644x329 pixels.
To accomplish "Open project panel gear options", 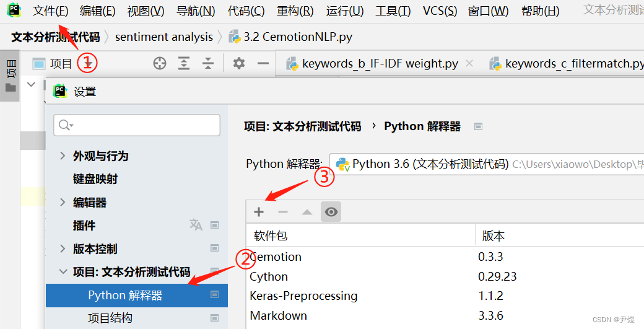I will point(238,63).
